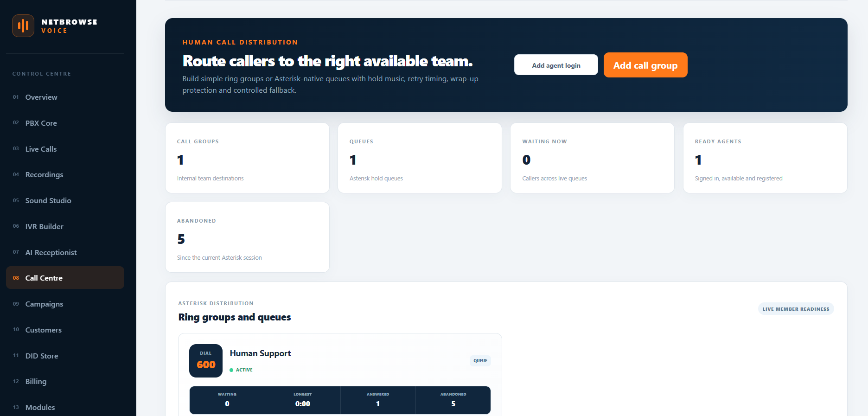Click the Add call group button
This screenshot has width=868, height=416.
(645, 65)
